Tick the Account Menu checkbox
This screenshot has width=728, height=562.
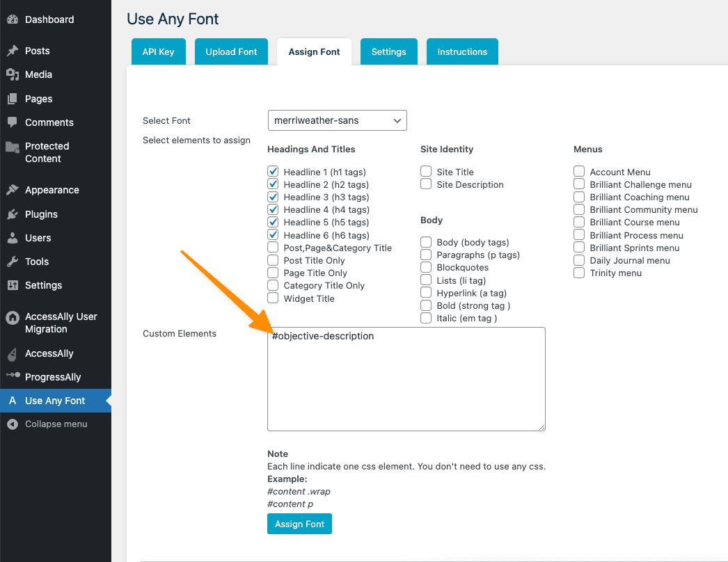[579, 172]
